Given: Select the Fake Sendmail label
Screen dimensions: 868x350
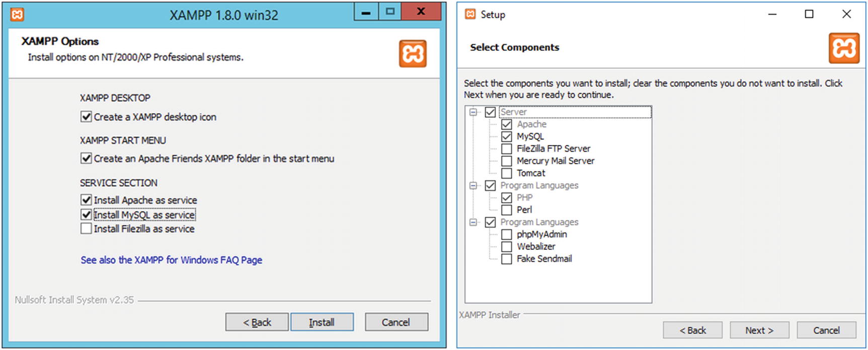Looking at the screenshot, I should point(544,259).
